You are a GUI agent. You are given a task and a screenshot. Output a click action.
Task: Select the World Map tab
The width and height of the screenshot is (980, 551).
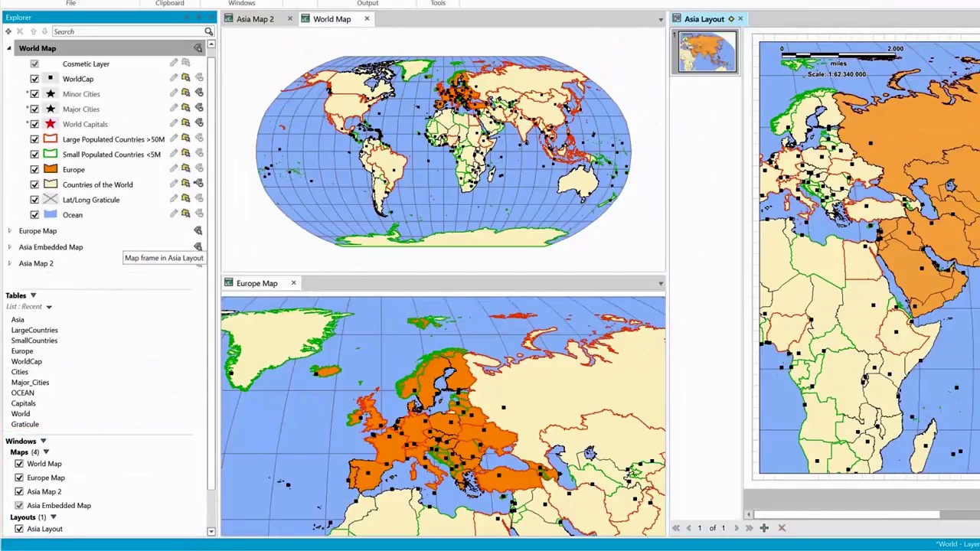pyautogui.click(x=332, y=19)
